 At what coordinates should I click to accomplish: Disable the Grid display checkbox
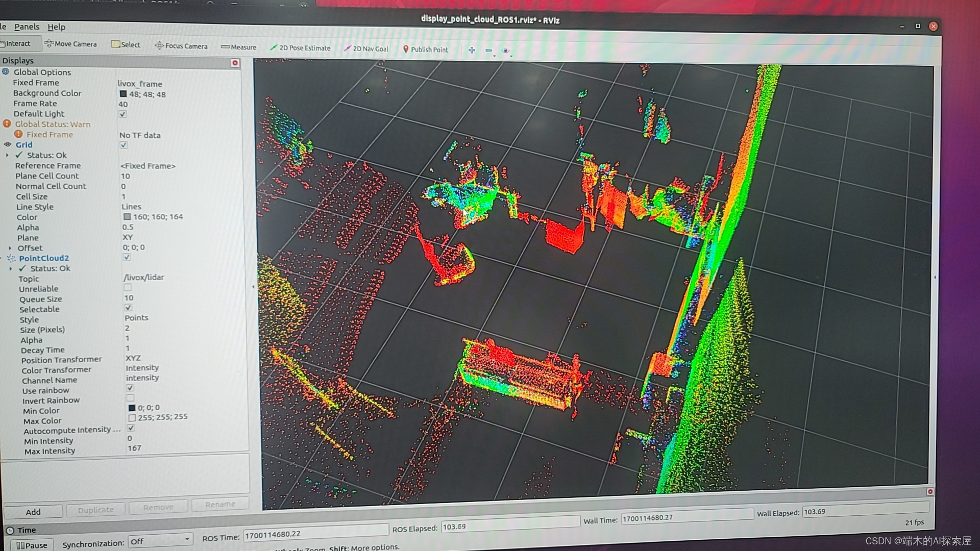pos(124,145)
